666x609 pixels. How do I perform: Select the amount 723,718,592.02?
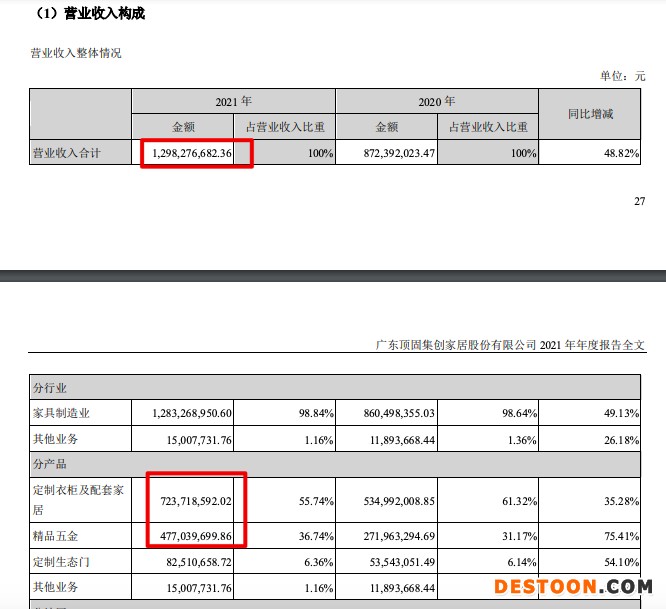click(196, 501)
